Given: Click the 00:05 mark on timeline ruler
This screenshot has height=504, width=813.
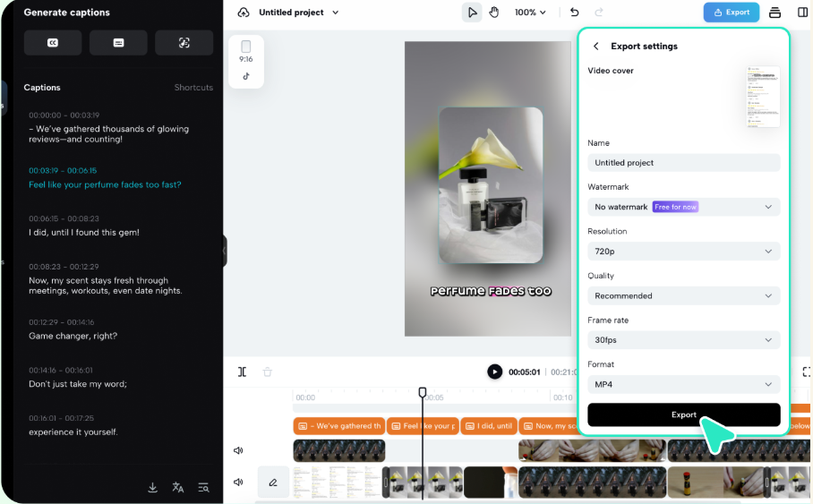Looking at the screenshot, I should pyautogui.click(x=434, y=397).
